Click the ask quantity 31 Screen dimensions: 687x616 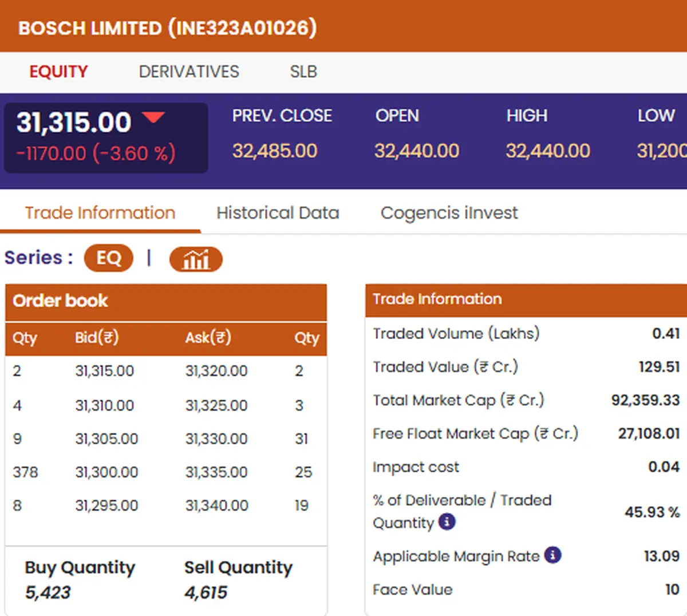point(302,439)
